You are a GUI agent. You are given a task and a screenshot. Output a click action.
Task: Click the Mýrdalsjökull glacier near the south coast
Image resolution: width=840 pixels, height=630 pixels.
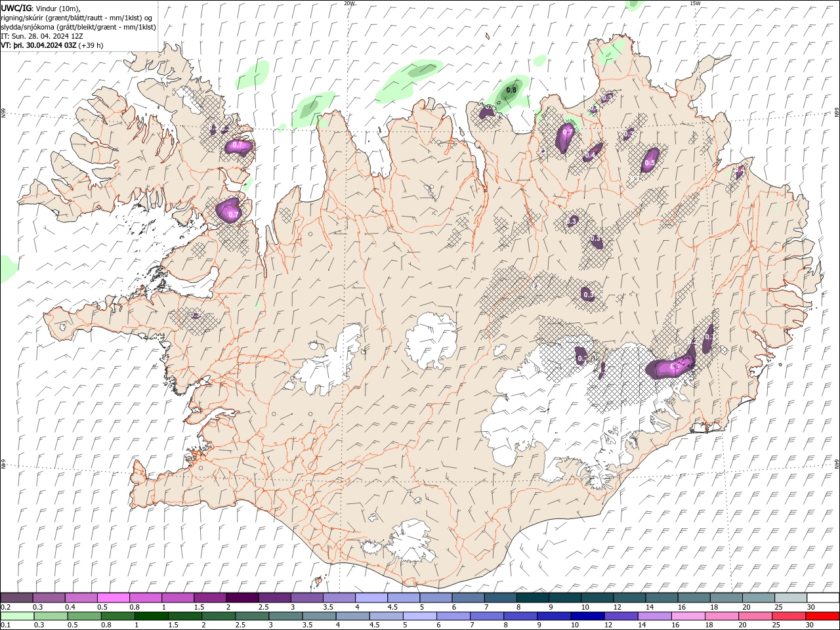coord(412,541)
